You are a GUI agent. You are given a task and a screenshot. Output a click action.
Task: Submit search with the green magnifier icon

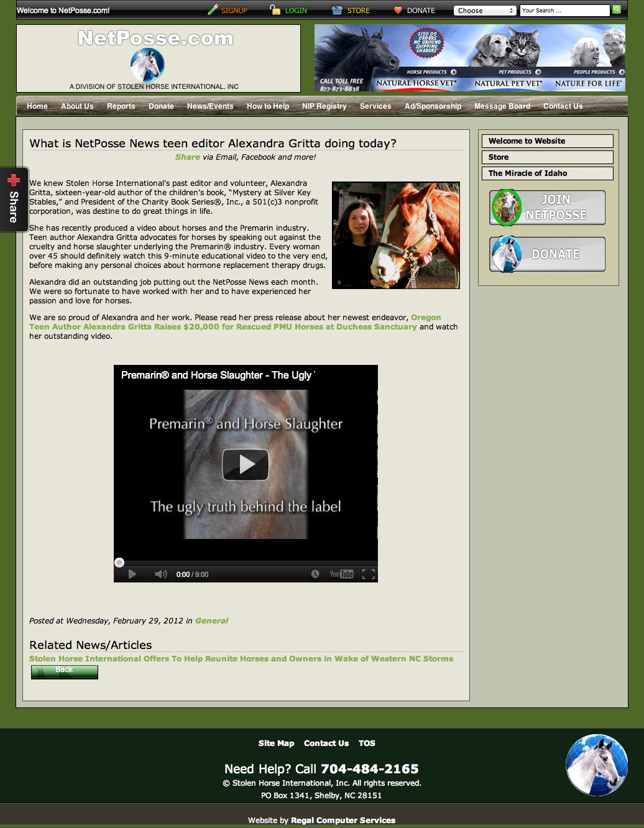coord(617,10)
